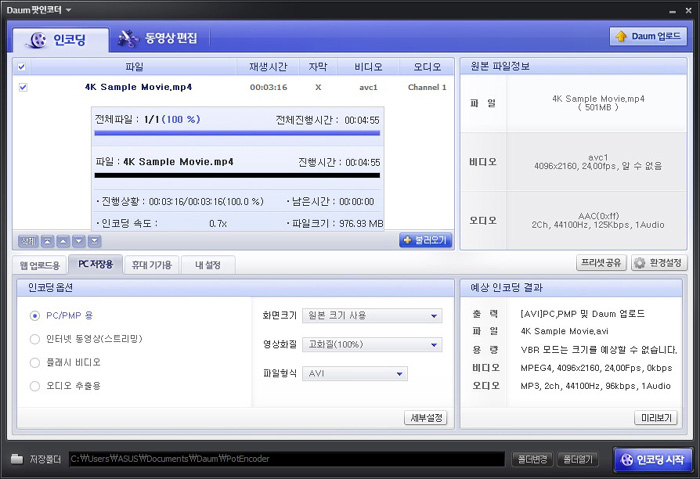Click the avc1 video codec cell
Viewport: 700px width, 479px height.
pos(368,87)
